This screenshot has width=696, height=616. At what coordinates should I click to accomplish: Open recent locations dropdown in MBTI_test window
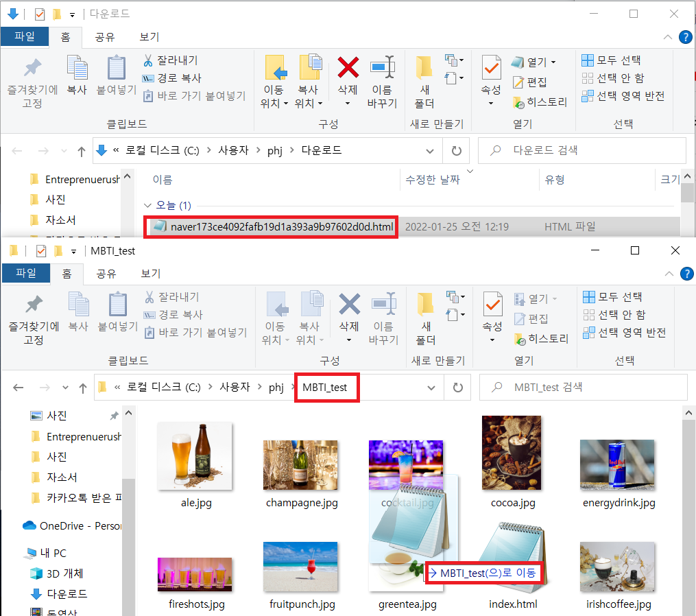pos(65,388)
